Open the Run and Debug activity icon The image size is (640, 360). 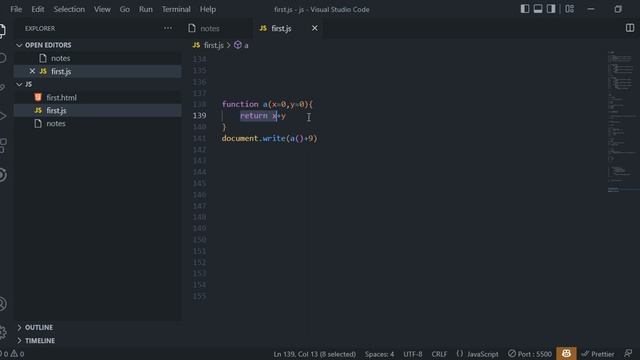pos(2,116)
